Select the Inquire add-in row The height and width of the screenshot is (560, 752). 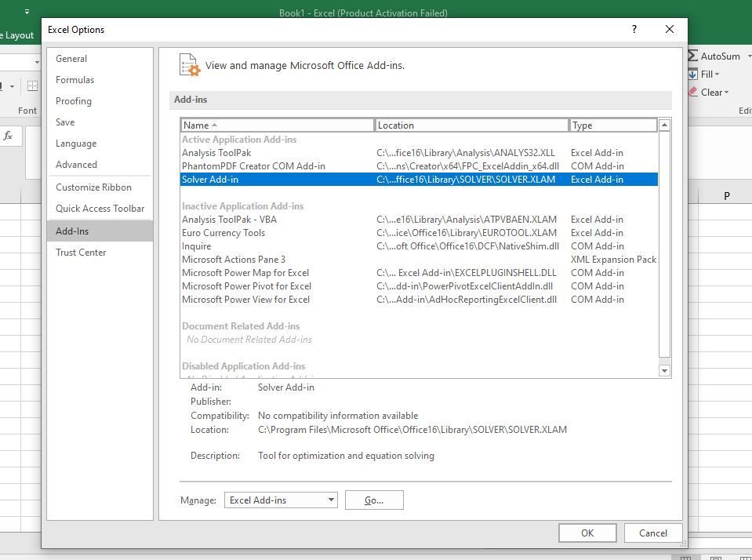pyautogui.click(x=420, y=246)
